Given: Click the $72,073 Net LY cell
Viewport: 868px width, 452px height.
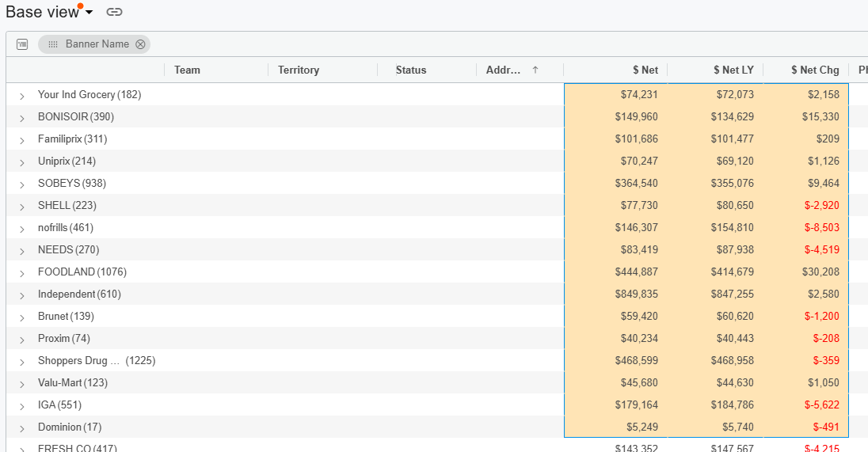Looking at the screenshot, I should (x=715, y=95).
